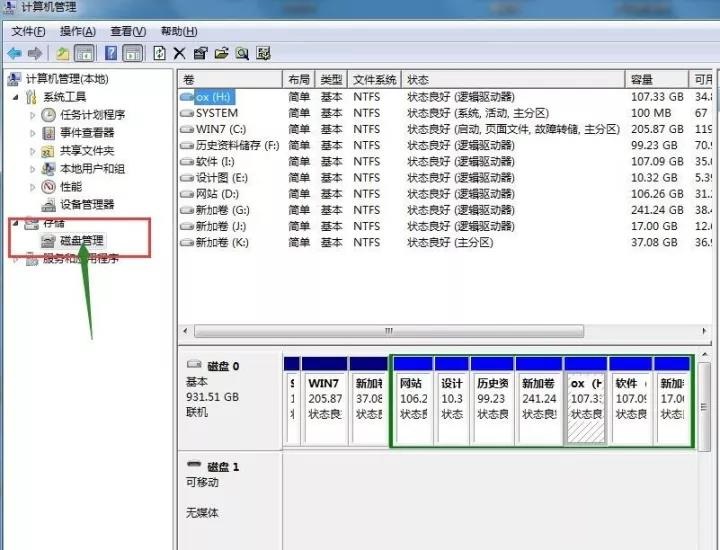The width and height of the screenshot is (720, 550).
Task: Sort by the 容量 column header
Action: coord(642,79)
